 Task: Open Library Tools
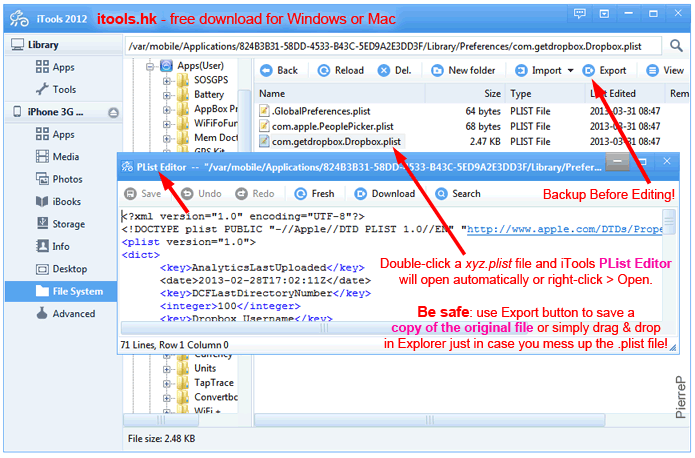[56, 90]
